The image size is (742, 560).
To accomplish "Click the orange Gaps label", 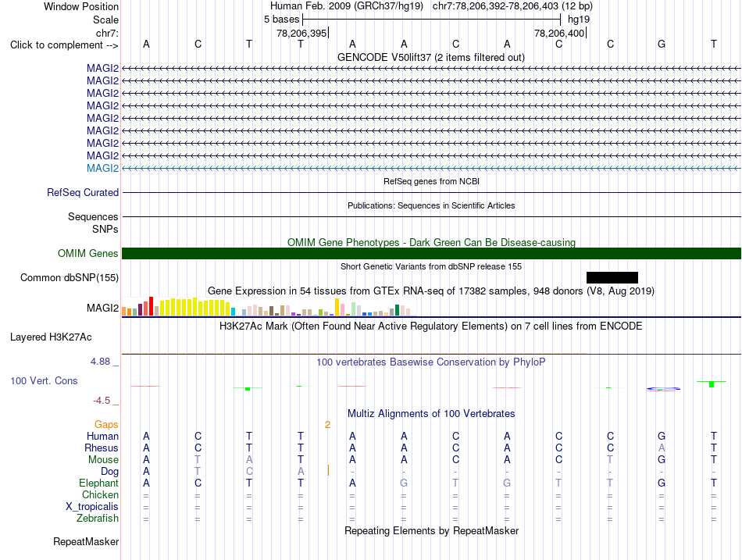I will 106,425.
